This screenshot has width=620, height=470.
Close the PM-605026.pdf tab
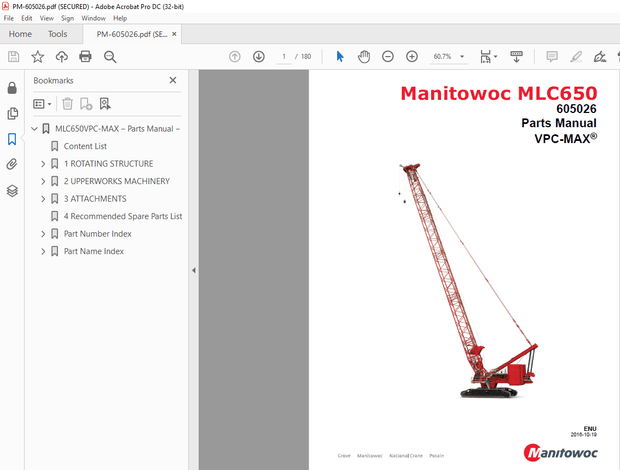174,34
